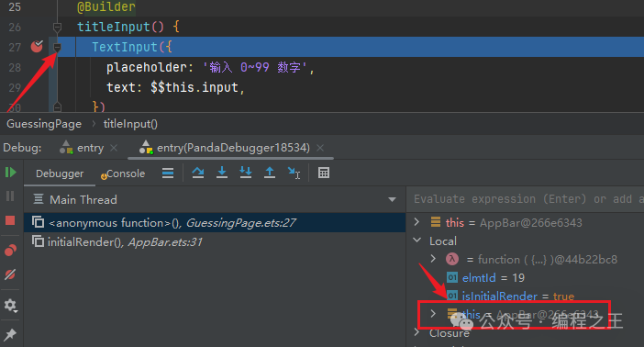The width and height of the screenshot is (644, 347).
Task: View breakpoints with double red circle icon
Action: click(10, 250)
